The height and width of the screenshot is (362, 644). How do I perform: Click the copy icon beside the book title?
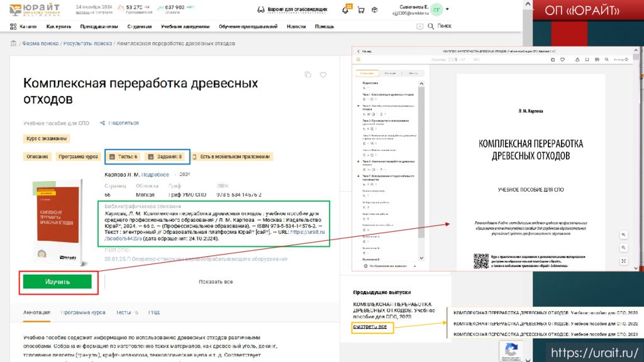[x=308, y=75]
